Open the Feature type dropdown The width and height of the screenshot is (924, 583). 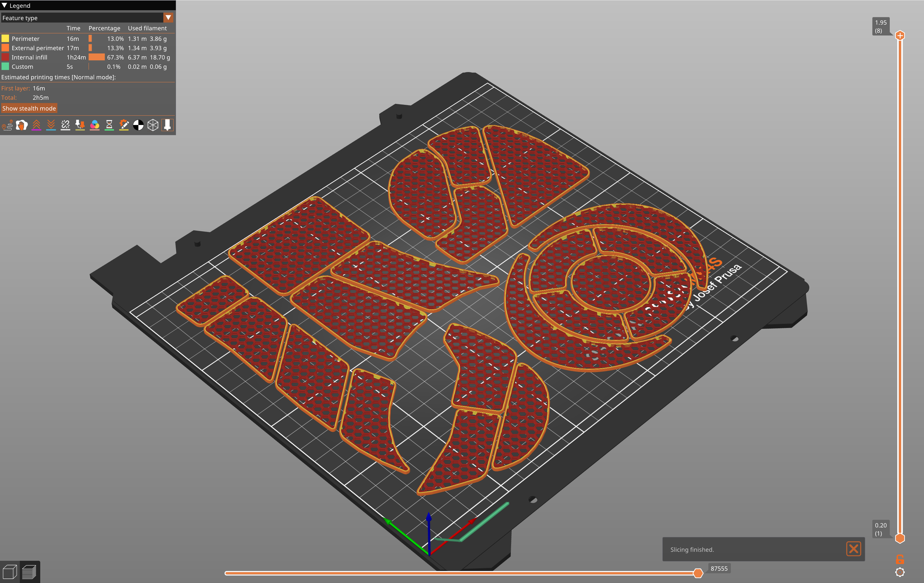click(x=83, y=18)
